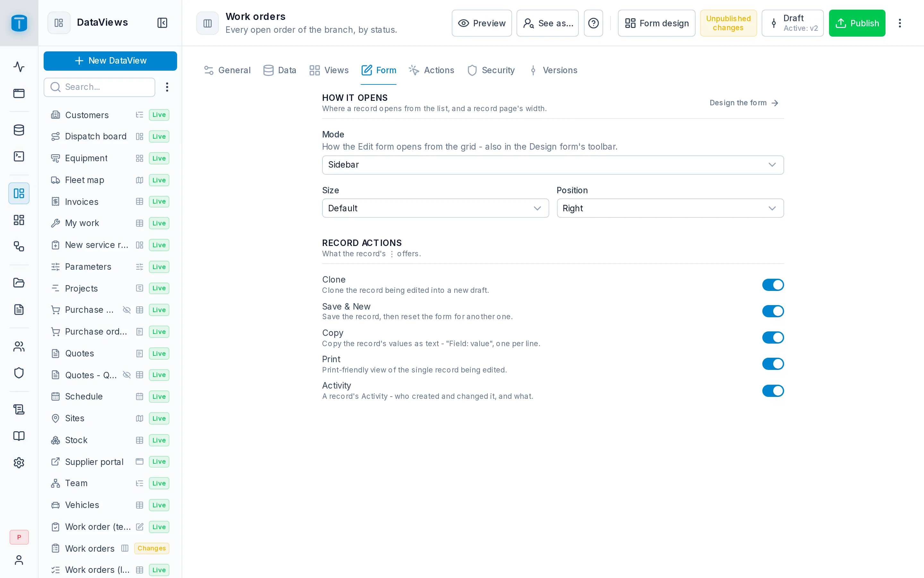Screen dimensions: 924x578
Task: Toggle the Clone record action off
Action: (x=773, y=285)
